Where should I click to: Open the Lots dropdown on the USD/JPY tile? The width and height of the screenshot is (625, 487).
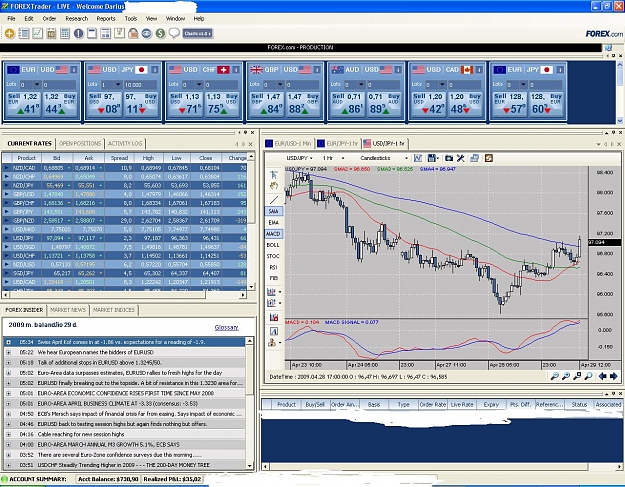coord(118,84)
